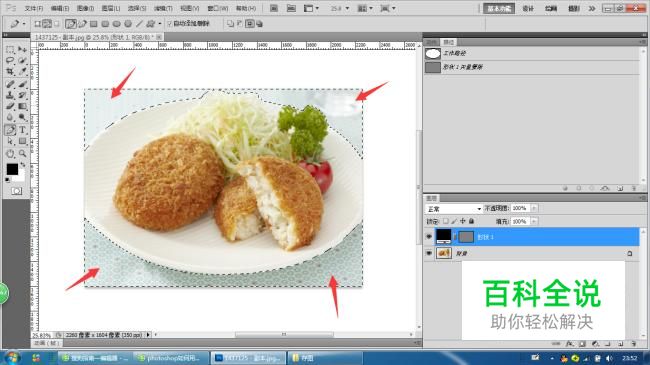The width and height of the screenshot is (650, 365).
Task: Delete layer using trash icon in Layers panel
Action: pos(633,343)
